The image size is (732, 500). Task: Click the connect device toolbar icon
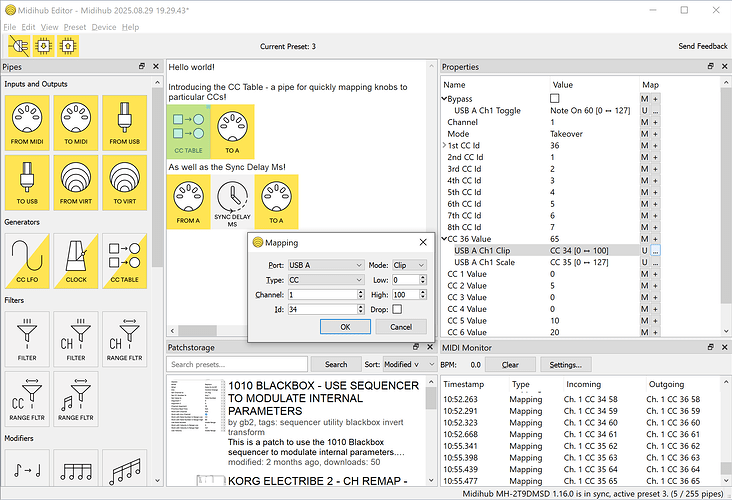pyautogui.click(x=19, y=45)
